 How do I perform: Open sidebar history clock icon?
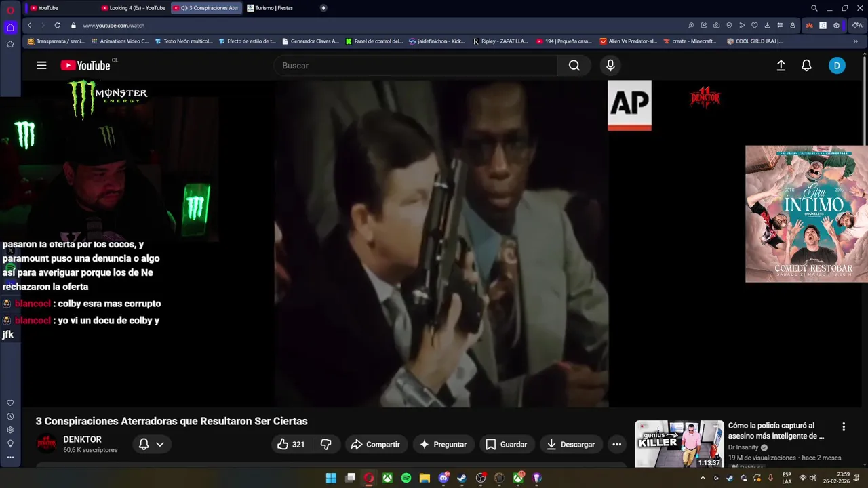coord(10,416)
